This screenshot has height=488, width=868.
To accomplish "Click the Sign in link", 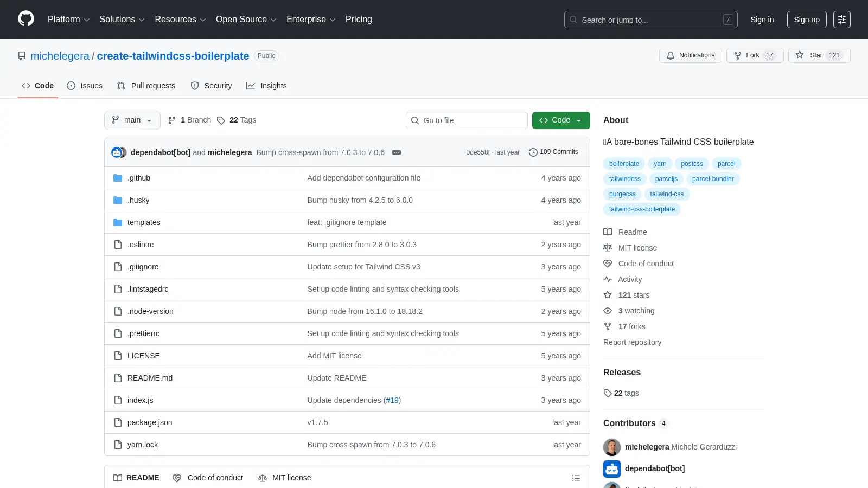I will point(762,20).
